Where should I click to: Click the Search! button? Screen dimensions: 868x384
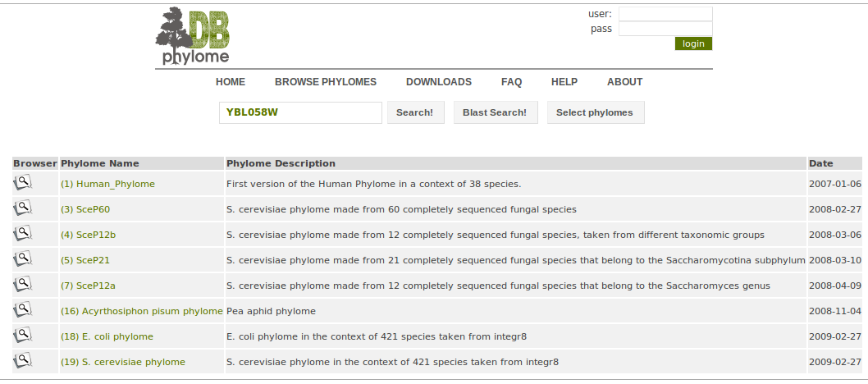(415, 112)
